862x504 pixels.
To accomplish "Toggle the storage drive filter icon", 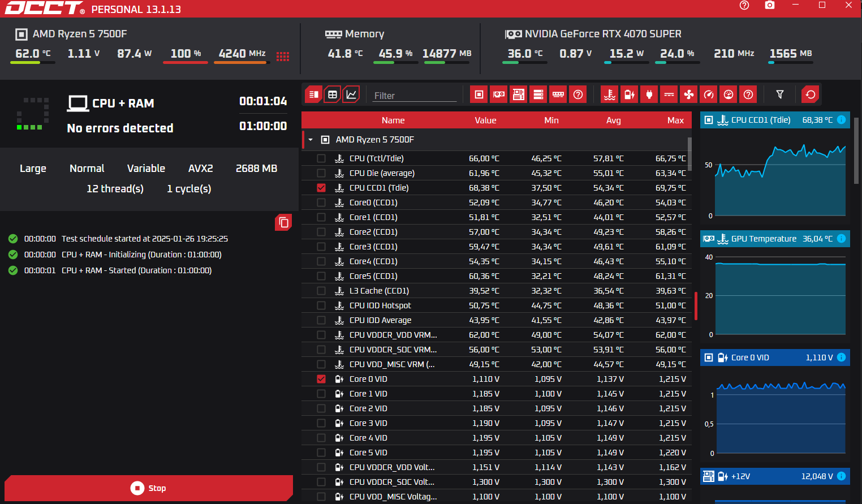I will coord(538,94).
